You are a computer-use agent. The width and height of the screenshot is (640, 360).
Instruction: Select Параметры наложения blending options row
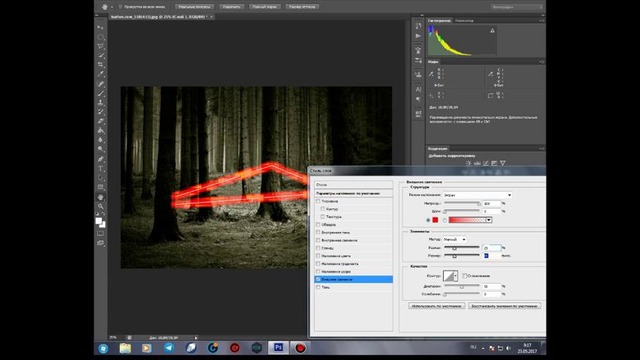click(x=353, y=193)
